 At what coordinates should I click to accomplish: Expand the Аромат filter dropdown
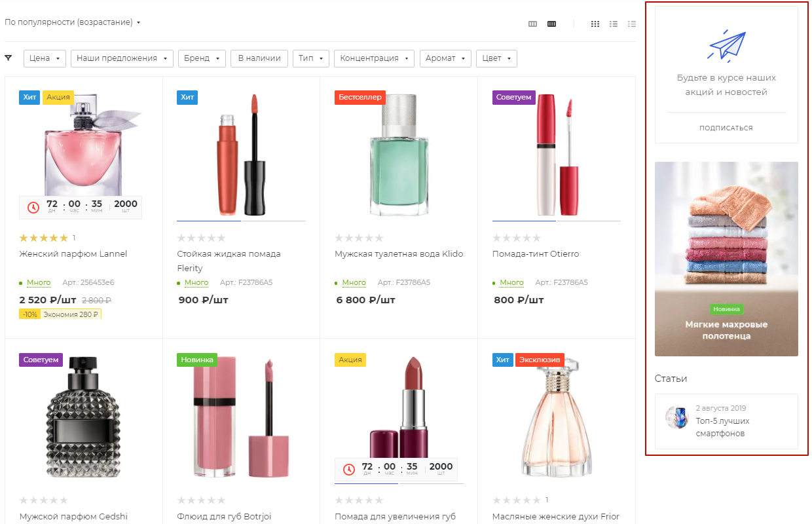coord(445,58)
